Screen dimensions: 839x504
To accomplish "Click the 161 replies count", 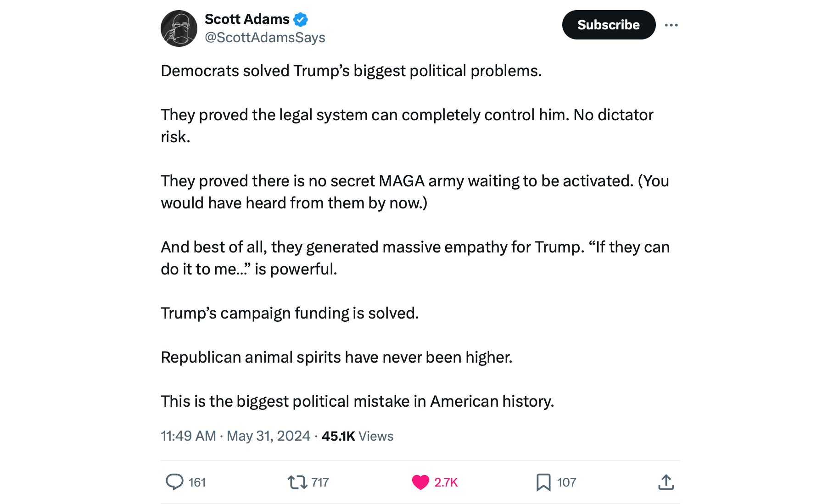I will pyautogui.click(x=197, y=482).
